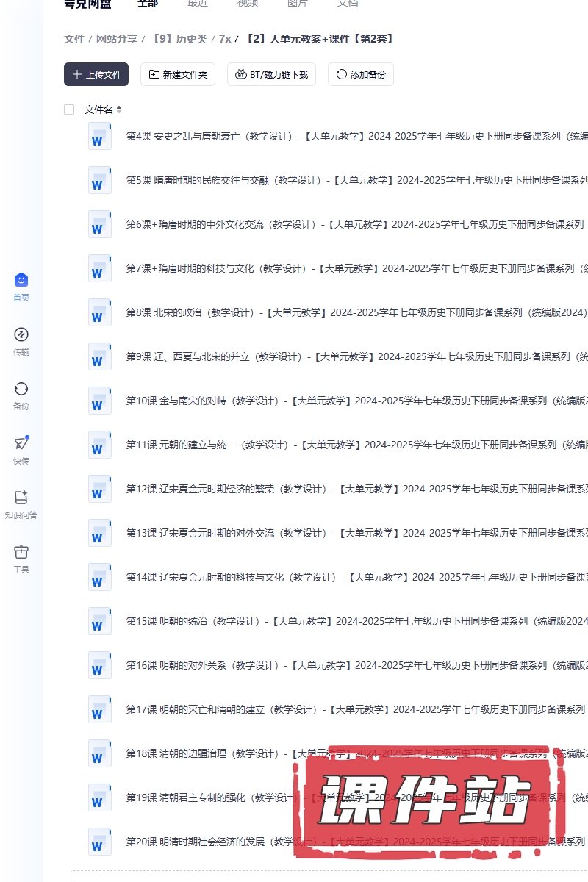Click the 添加备份 add backup button
The height and width of the screenshot is (882, 588).
(361, 74)
